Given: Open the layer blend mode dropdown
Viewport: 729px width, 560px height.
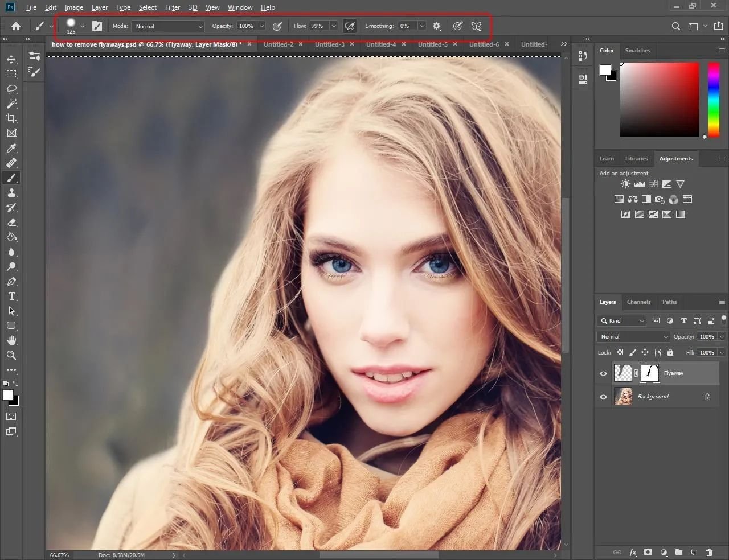Looking at the screenshot, I should [633, 336].
